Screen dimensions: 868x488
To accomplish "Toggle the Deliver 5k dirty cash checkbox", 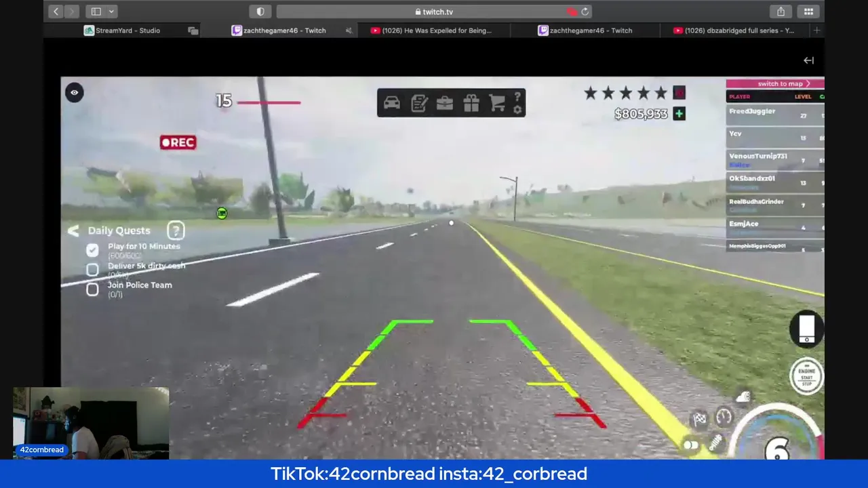I will (x=92, y=269).
